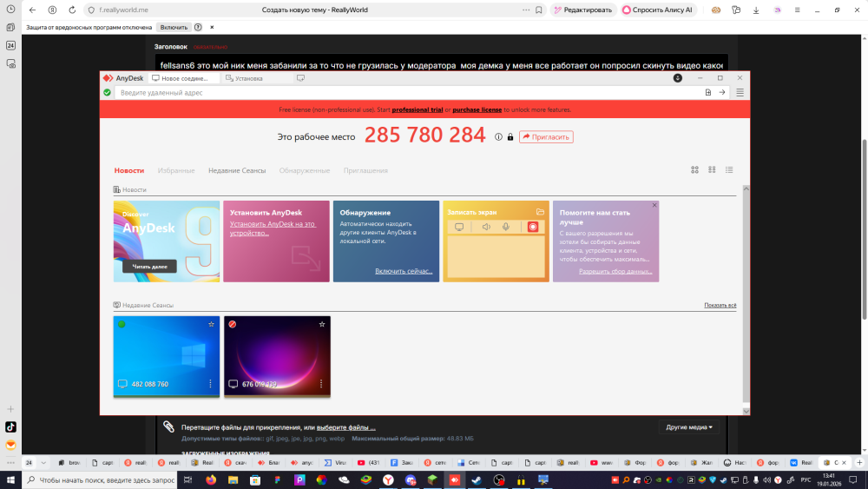Screen dimensions: 868x489
Task: Click Спросить Алису AI button
Action: pyautogui.click(x=657, y=10)
